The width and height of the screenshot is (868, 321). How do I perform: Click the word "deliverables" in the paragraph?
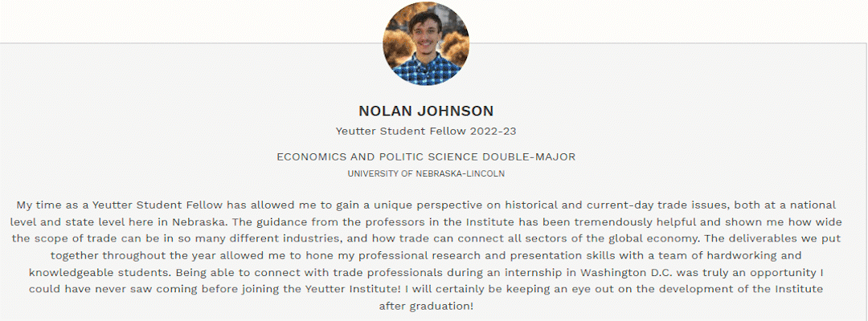click(772, 238)
